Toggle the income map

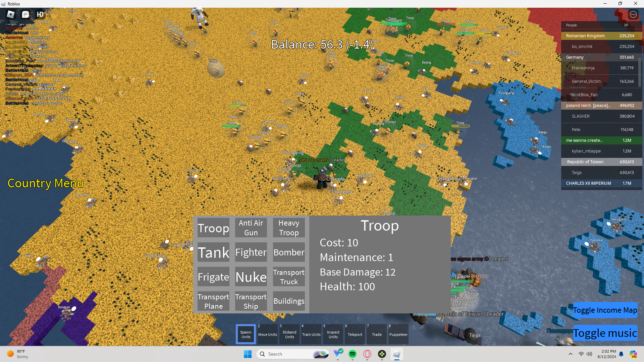click(605, 310)
